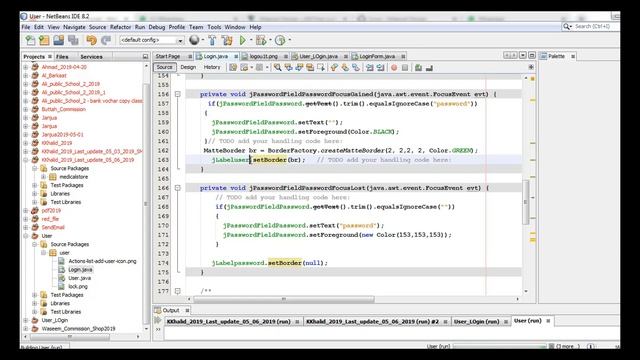Open the Debug Project dropdown arrow

270,40
